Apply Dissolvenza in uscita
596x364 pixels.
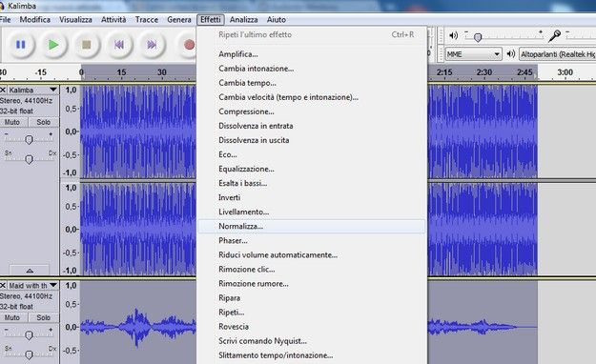pos(312,140)
